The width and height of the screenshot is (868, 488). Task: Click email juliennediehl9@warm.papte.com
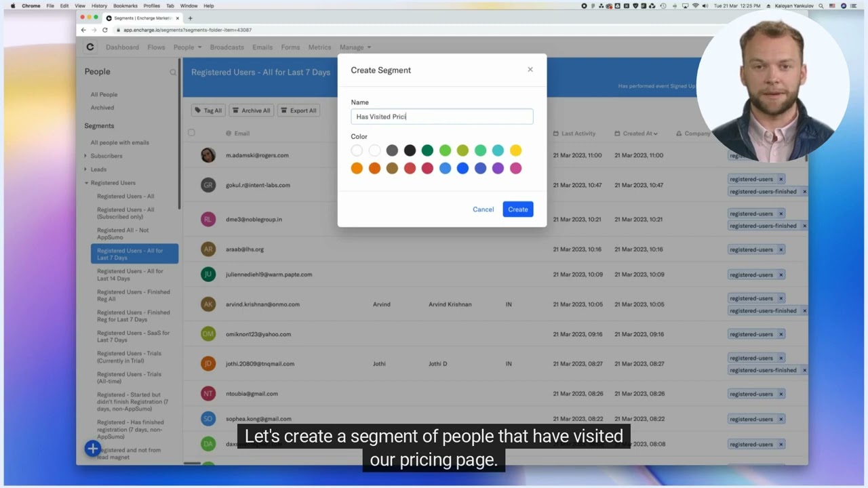point(269,274)
